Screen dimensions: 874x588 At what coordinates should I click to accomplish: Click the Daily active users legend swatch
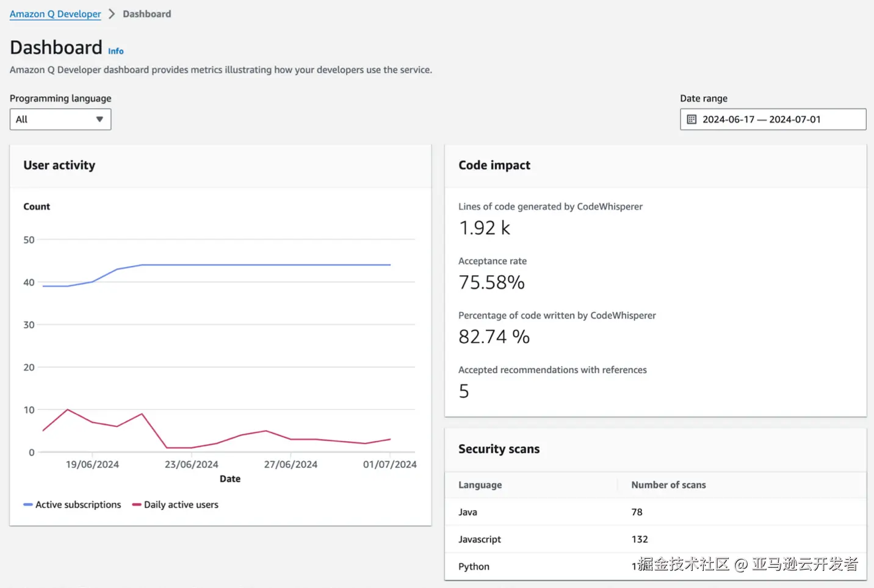click(x=137, y=504)
